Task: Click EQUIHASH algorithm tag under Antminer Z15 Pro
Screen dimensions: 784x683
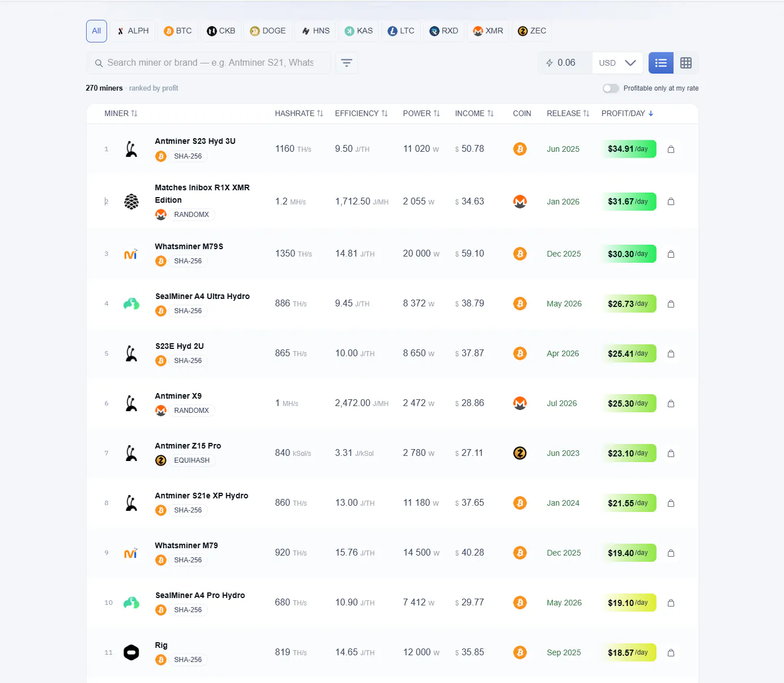Action: [191, 460]
